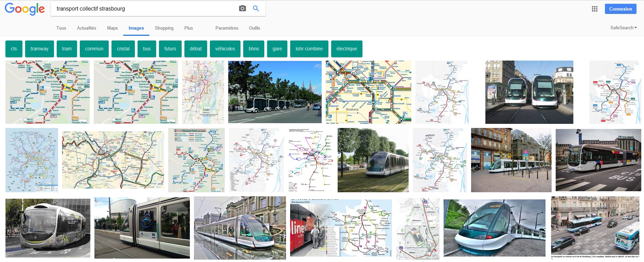Filter results by 'bhns' chip
The height and width of the screenshot is (262, 644).
pos(254,49)
